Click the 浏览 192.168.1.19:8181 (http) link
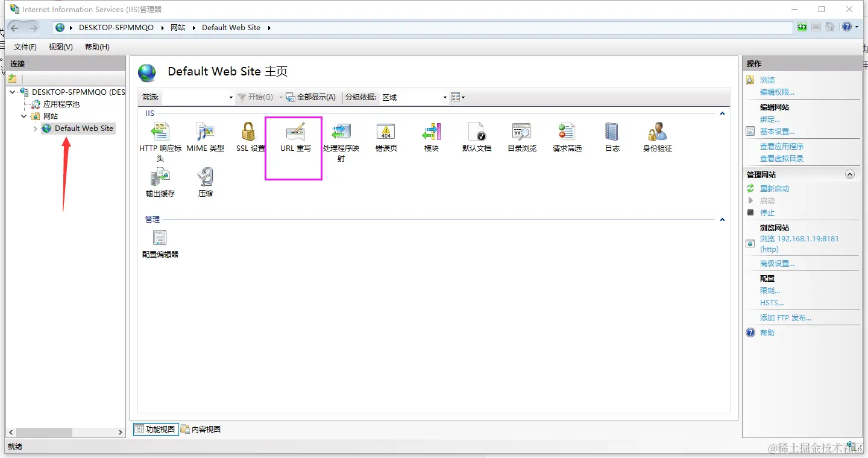868x458 pixels. tap(799, 244)
